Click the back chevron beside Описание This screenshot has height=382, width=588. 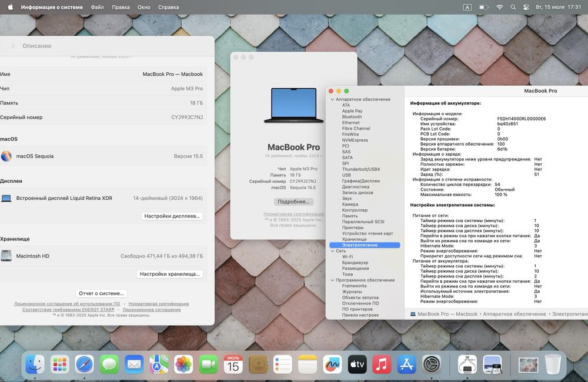[x=1, y=46]
